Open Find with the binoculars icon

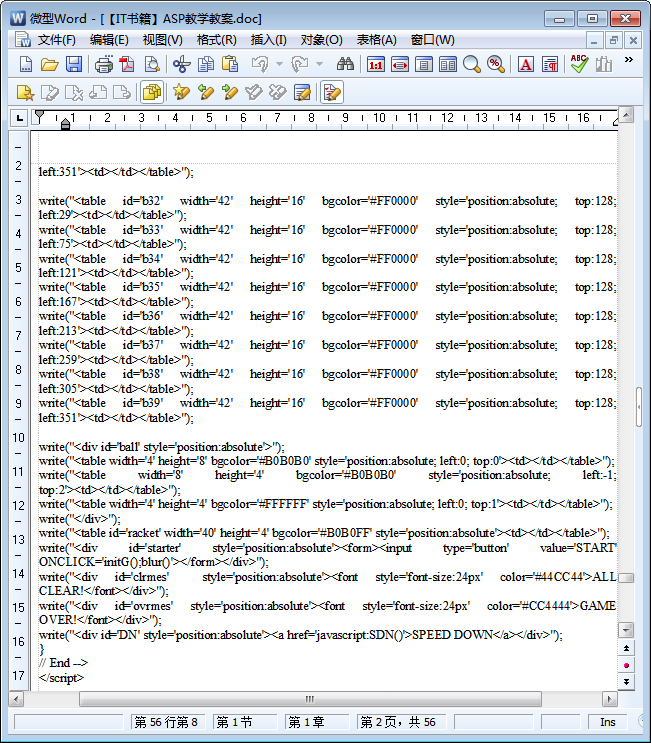[x=345, y=64]
